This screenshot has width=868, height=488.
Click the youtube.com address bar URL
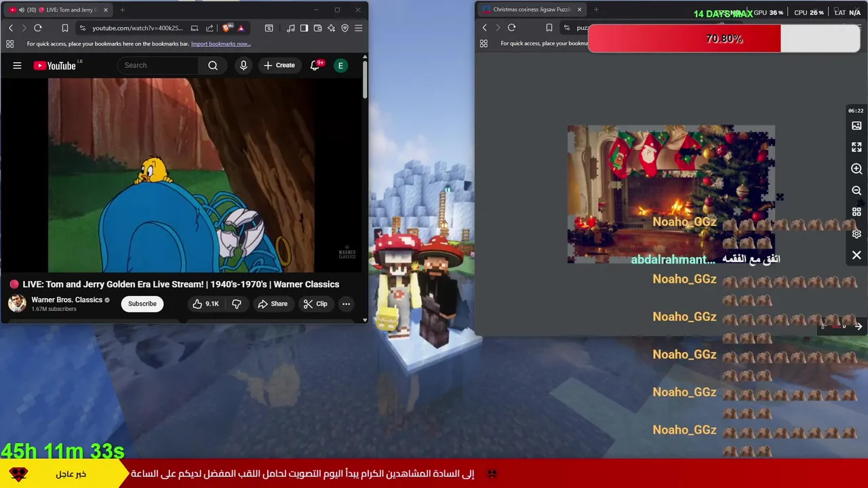[138, 28]
